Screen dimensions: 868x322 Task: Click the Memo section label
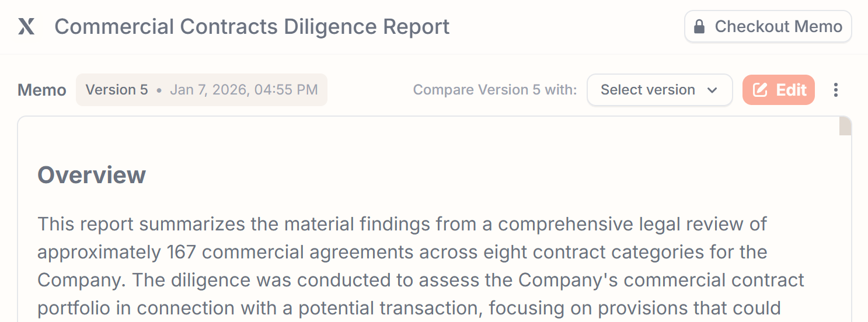coord(42,90)
